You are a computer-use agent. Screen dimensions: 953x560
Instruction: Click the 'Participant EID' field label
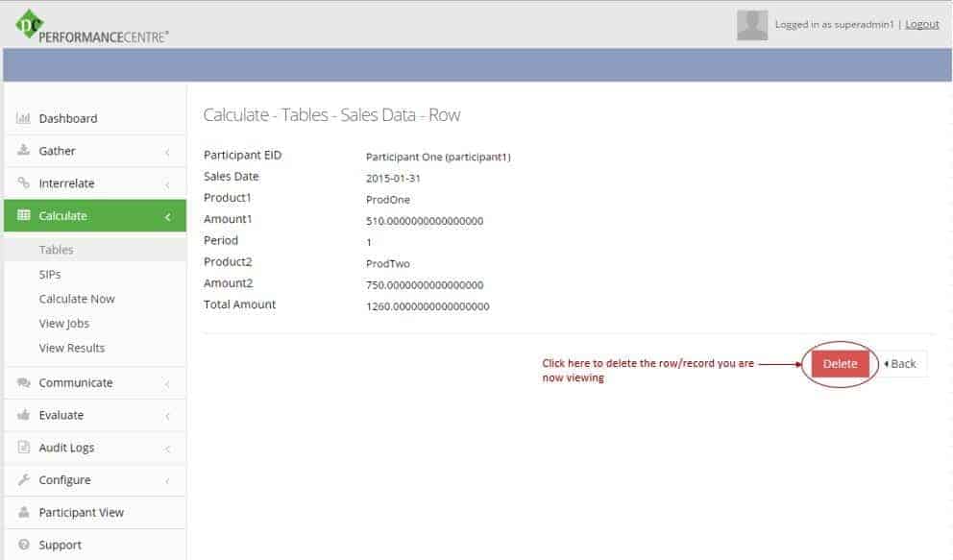pos(242,155)
